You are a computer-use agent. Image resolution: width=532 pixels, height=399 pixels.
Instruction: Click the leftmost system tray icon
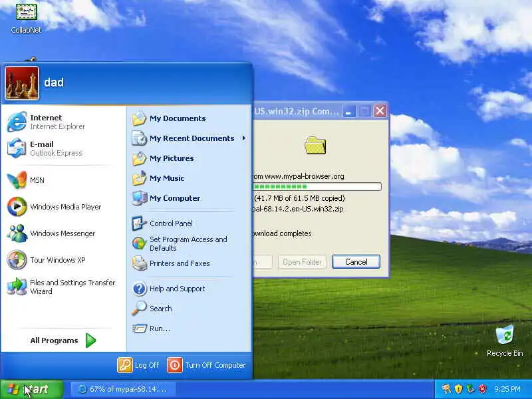click(446, 389)
